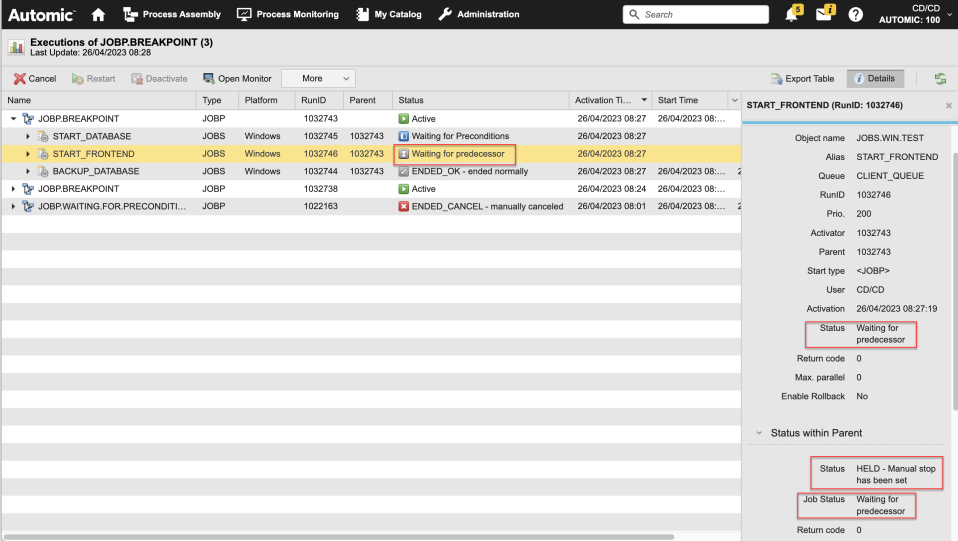
Task: Open Process Monitoring perspective
Action: pos(287,14)
